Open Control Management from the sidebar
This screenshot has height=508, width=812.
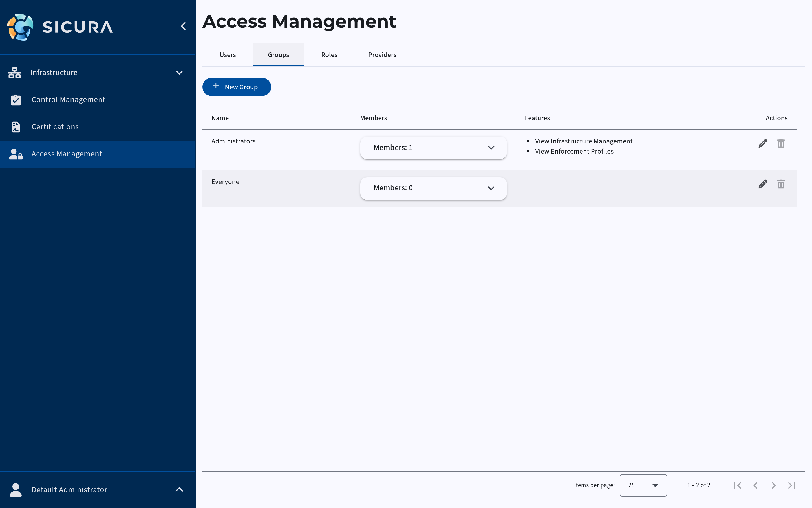(x=98, y=100)
